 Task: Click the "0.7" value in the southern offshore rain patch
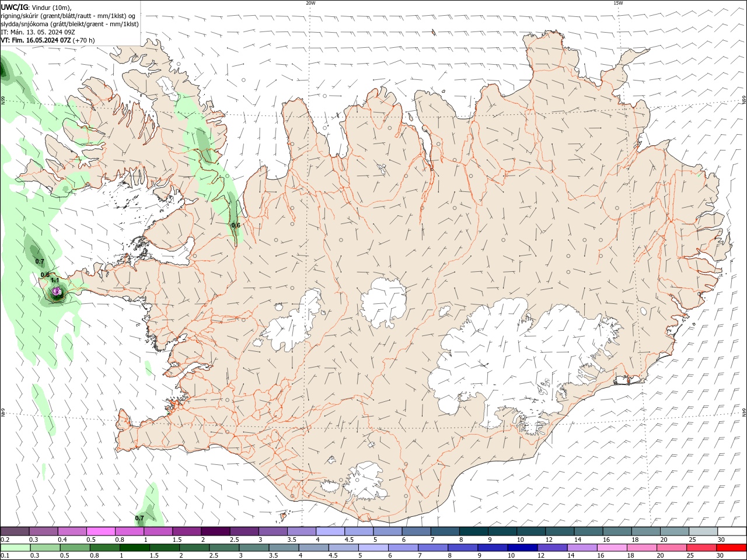139,518
